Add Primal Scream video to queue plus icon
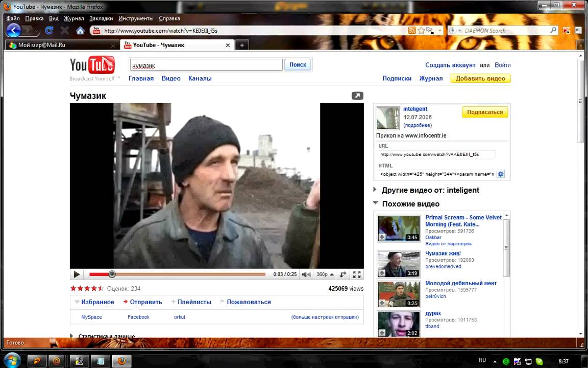This screenshot has height=368, width=588. [x=382, y=237]
